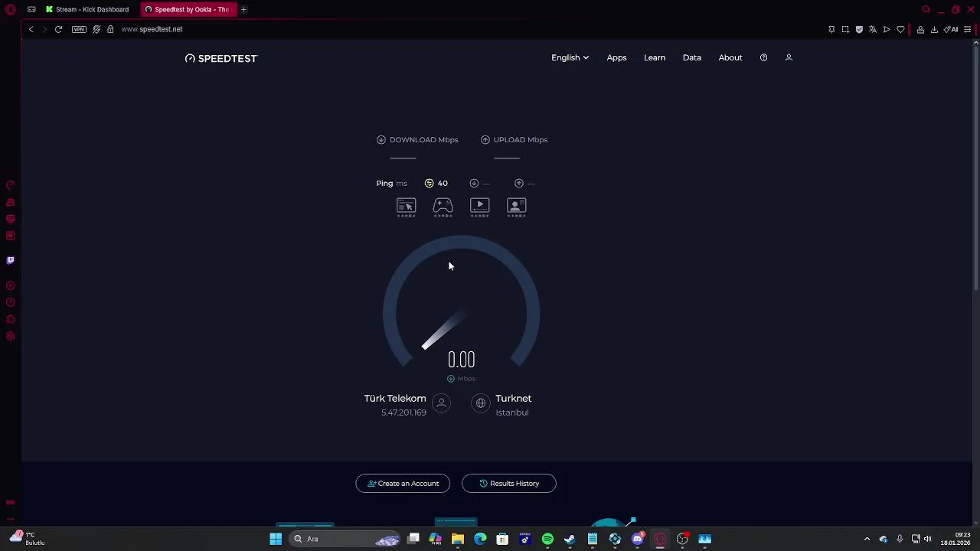
Task: Open Task View on the taskbar
Action: click(x=413, y=539)
